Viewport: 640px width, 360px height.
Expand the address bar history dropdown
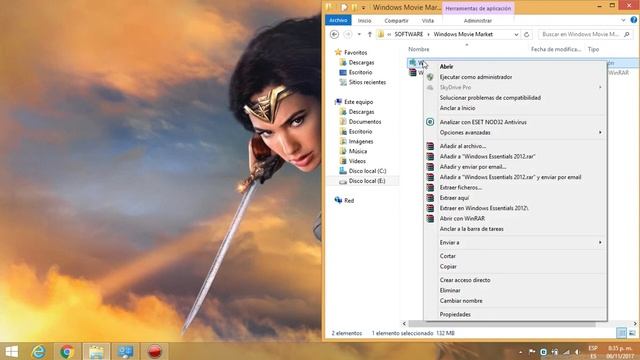pyautogui.click(x=516, y=35)
